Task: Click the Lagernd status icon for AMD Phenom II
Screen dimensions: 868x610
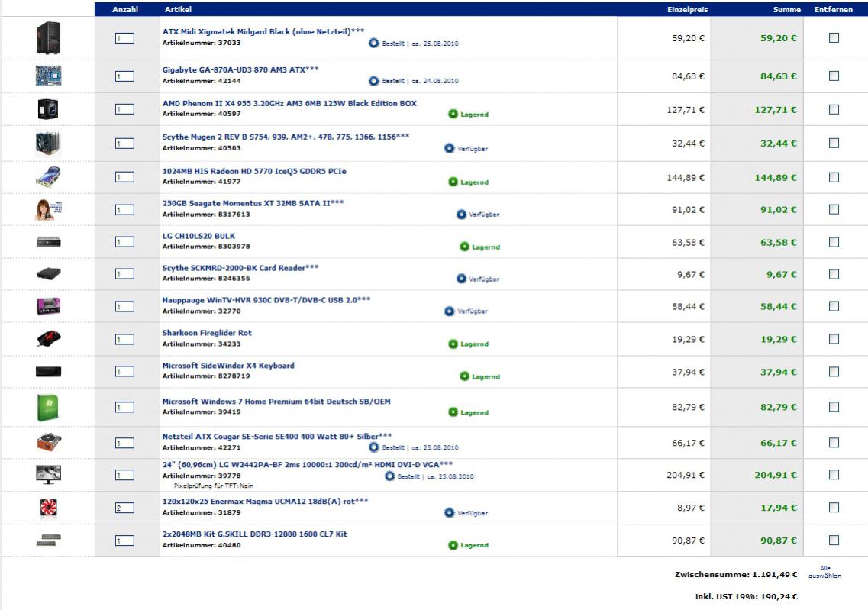Action: pos(453,114)
